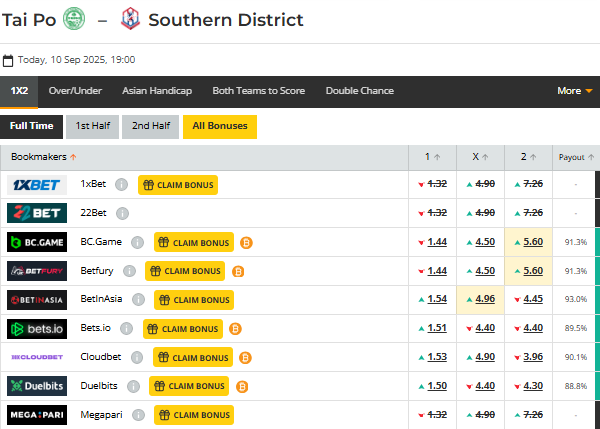Viewport: 600px width, 429px height.
Task: Click the Tai Po team crest
Action: (74, 19)
